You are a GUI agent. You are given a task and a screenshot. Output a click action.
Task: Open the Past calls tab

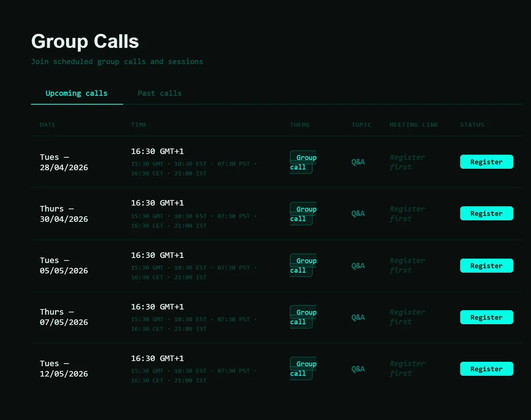click(x=159, y=93)
